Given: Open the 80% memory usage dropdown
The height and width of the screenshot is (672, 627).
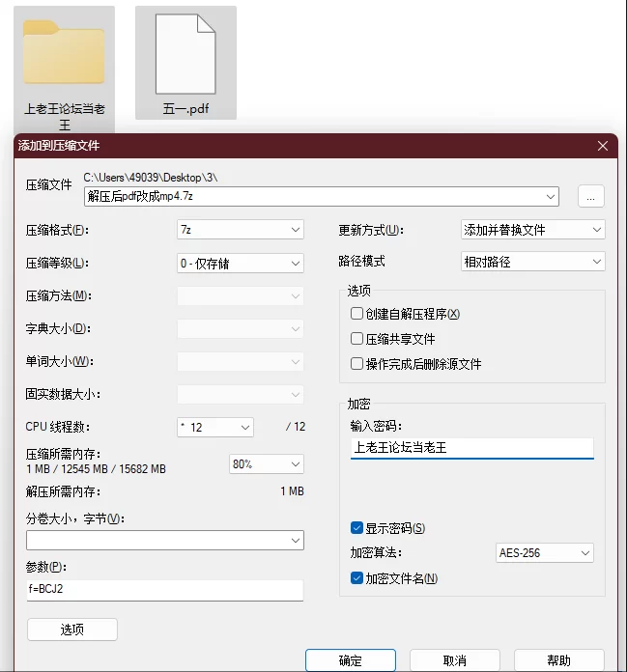Looking at the screenshot, I should (267, 464).
